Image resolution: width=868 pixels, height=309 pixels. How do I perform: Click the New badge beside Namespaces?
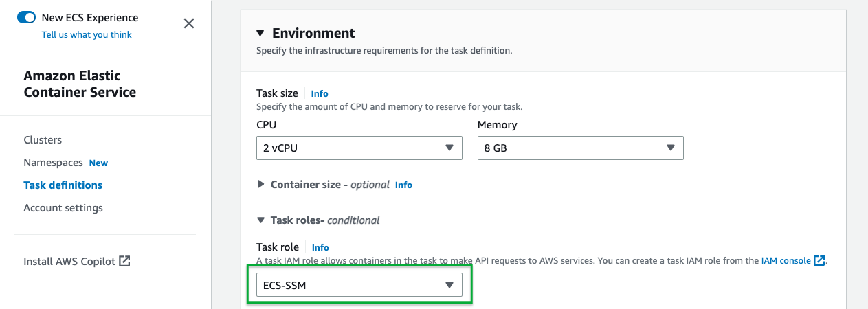click(x=98, y=163)
